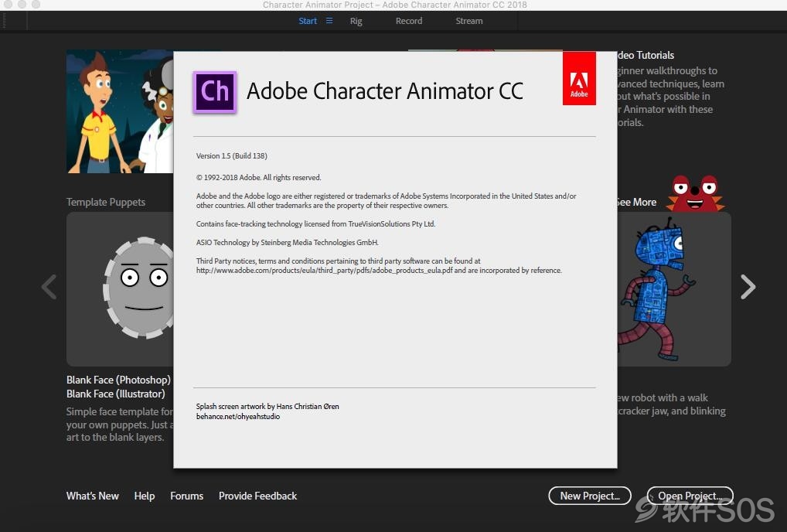Show previous template puppets with left arrow
This screenshot has width=787, height=532.
click(x=49, y=287)
